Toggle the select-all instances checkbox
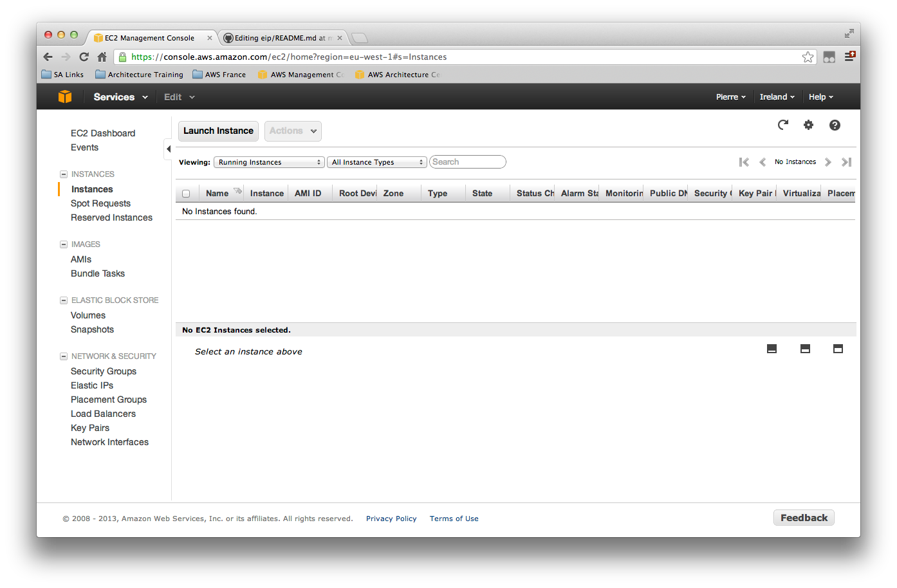This screenshot has width=897, height=588. click(x=186, y=194)
